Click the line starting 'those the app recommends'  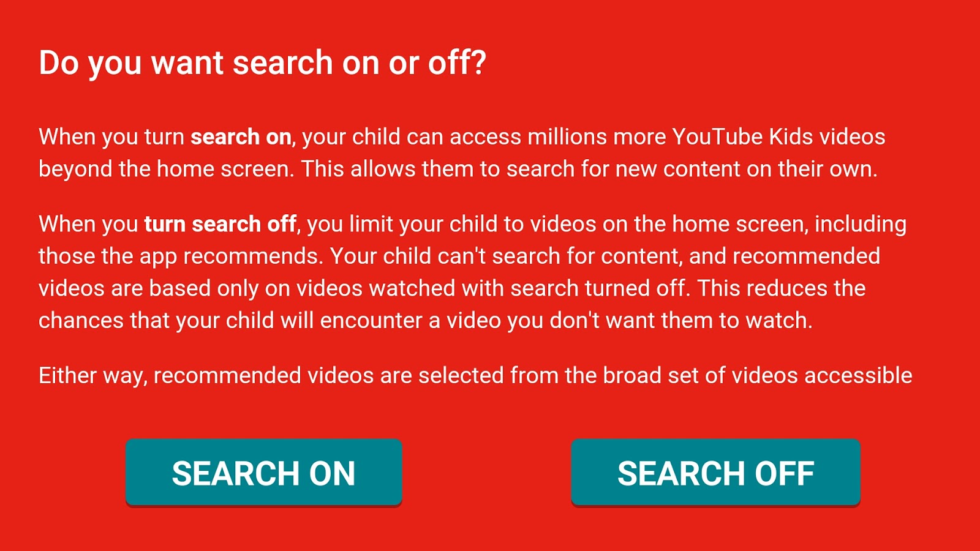point(459,256)
